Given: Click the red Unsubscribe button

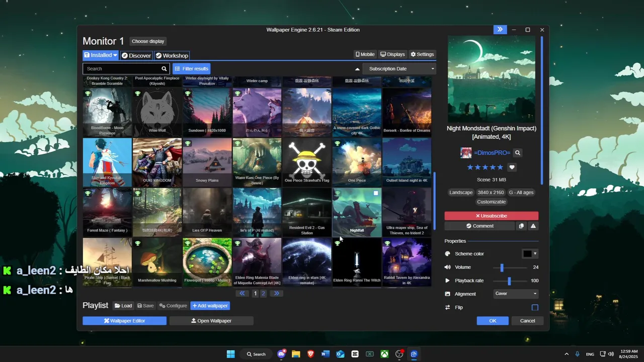Looking at the screenshot, I should coord(491,216).
